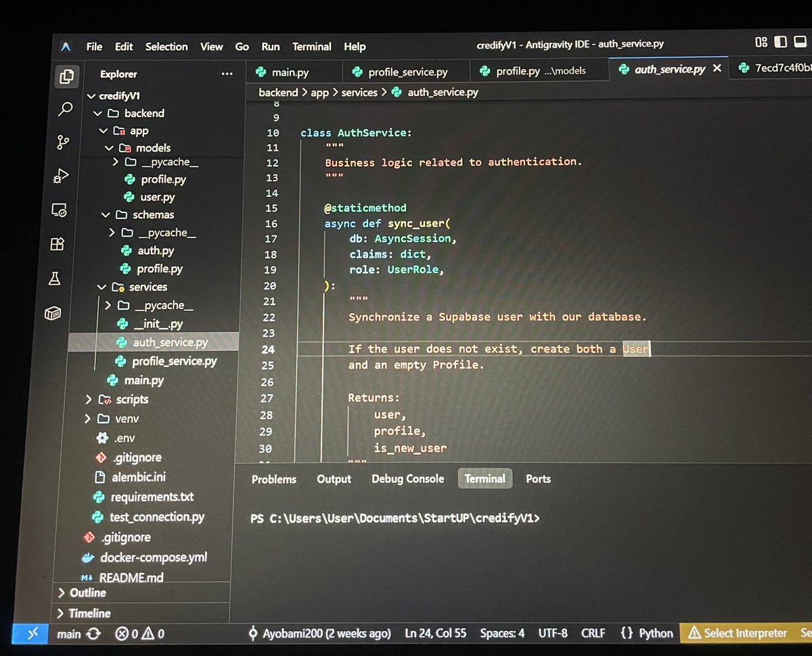812x656 pixels.
Task: Switch to the Problems panel tab
Action: (274, 479)
